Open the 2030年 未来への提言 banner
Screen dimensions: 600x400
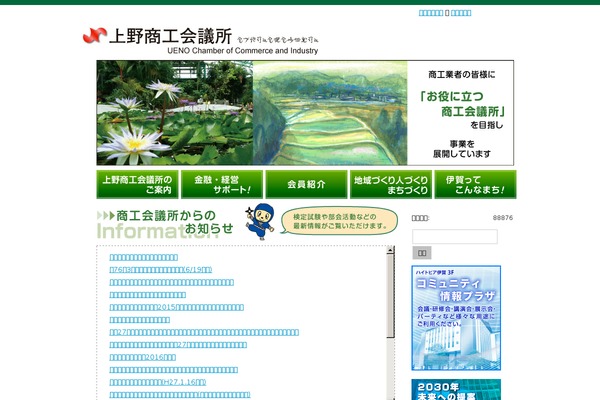click(x=456, y=390)
